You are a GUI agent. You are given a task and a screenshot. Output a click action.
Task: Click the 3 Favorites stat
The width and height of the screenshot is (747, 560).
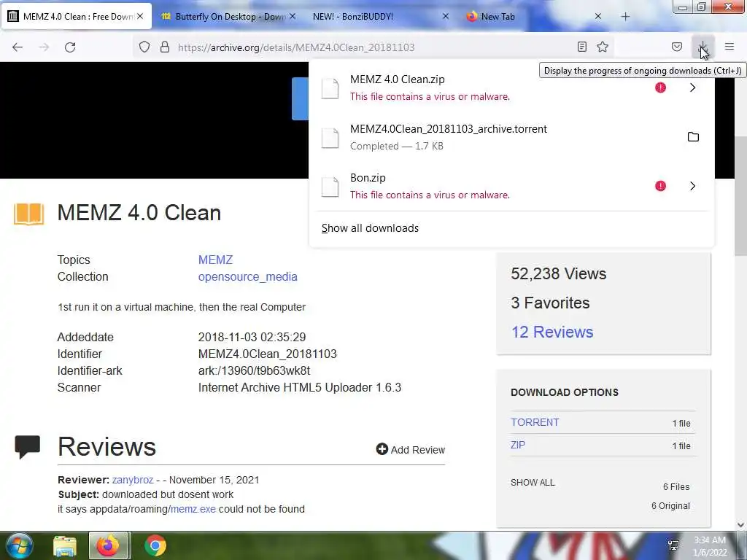tap(550, 303)
